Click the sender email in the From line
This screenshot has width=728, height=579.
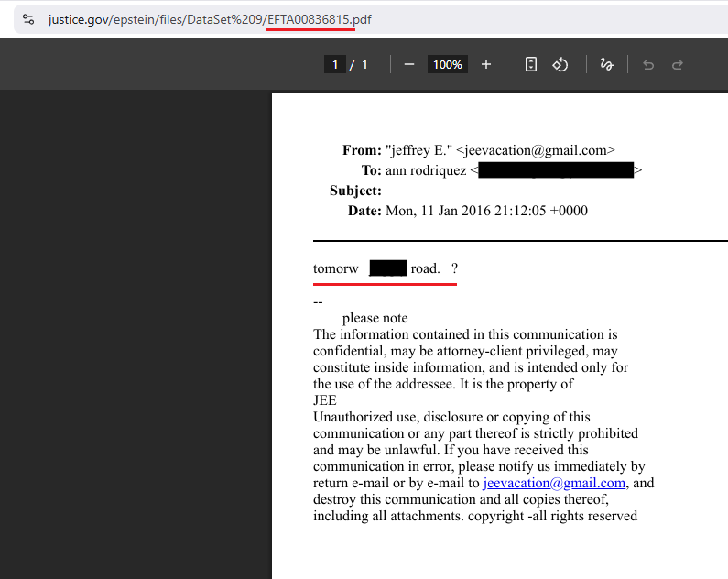point(535,150)
